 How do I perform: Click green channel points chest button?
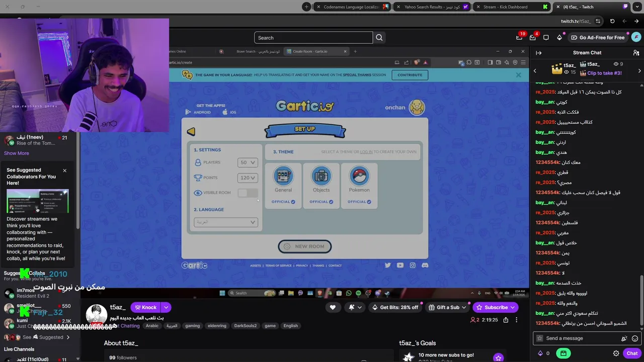tap(563, 353)
